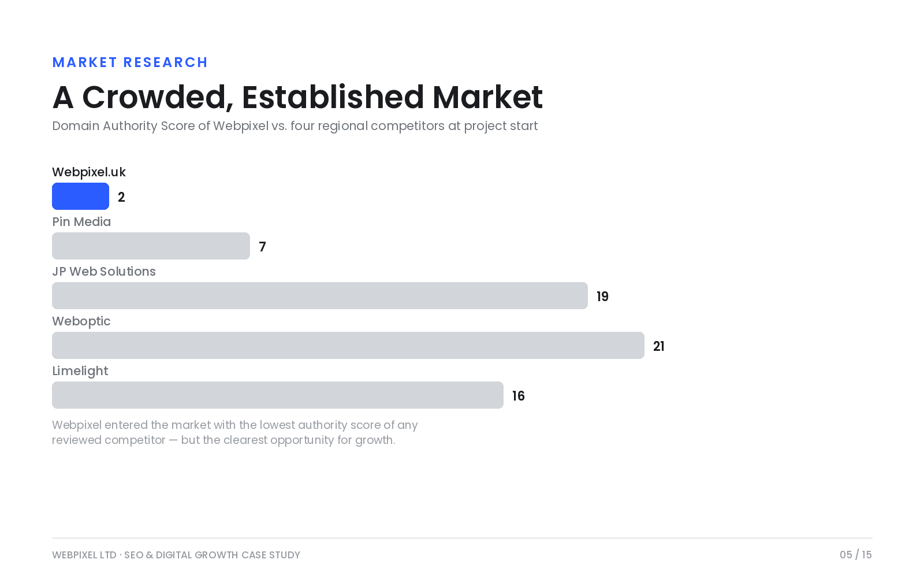Viewport: 924px width, 578px height.
Task: Click the Domain Authority Score subtitle
Action: click(295, 126)
